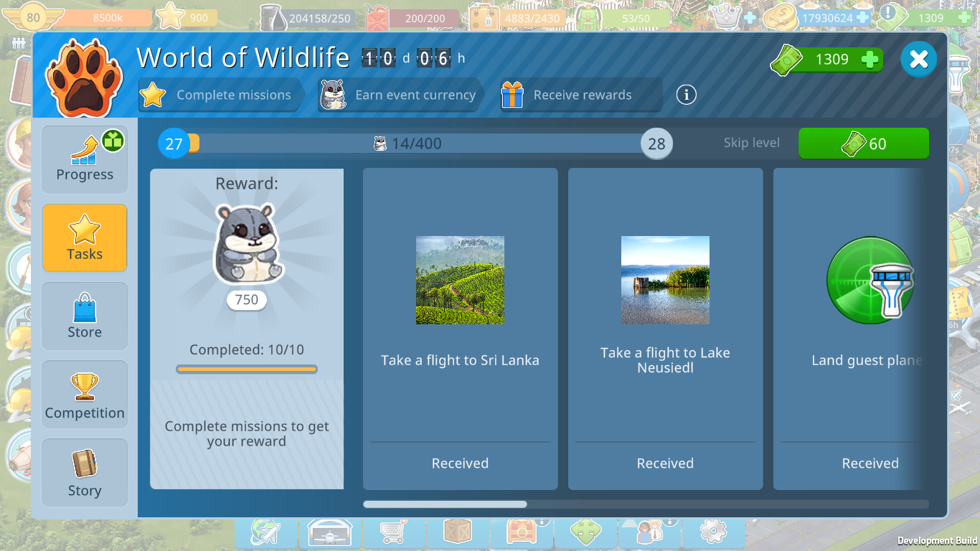Skip level for 60 cash

coord(863,143)
